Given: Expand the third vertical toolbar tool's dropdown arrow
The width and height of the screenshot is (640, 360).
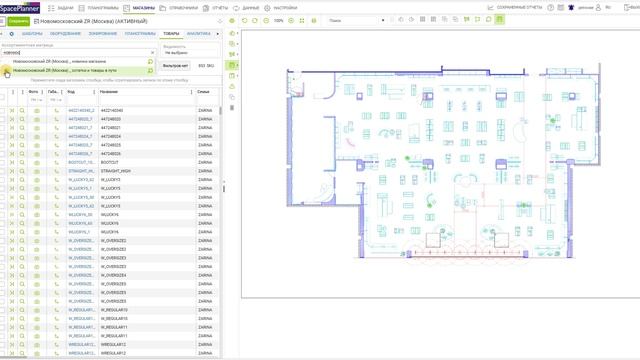Looking at the screenshot, I should (238, 54).
